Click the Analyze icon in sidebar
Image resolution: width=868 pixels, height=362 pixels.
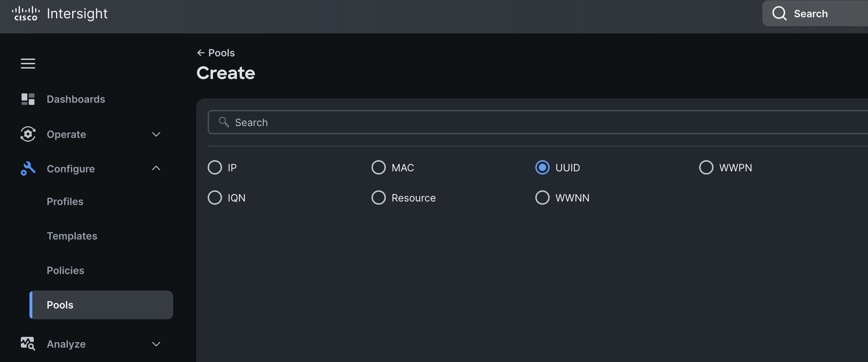click(x=28, y=344)
